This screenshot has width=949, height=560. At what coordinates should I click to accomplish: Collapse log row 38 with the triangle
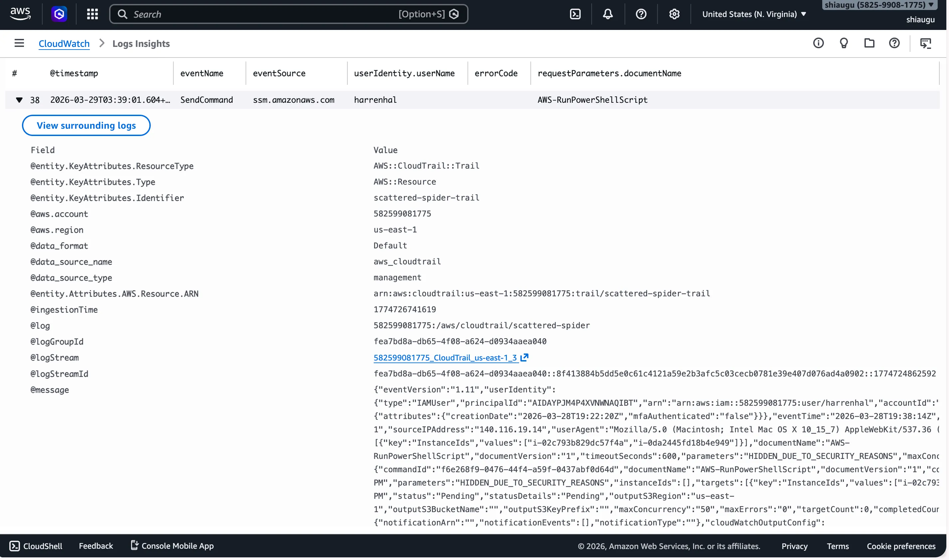point(19,100)
